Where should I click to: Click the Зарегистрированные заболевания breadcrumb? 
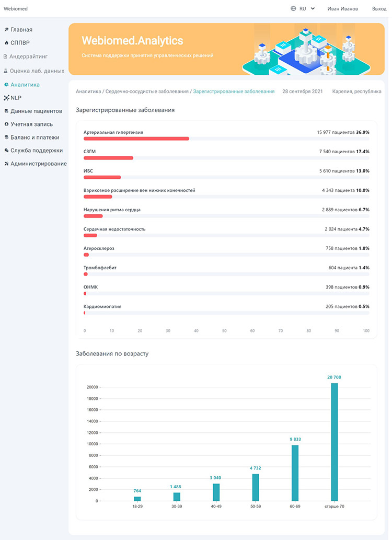coord(234,91)
